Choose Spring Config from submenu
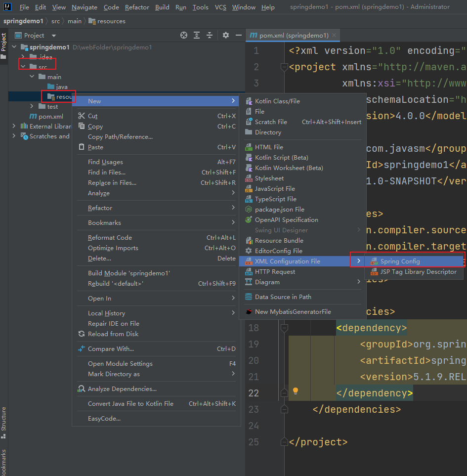467x476 pixels. (x=414, y=261)
